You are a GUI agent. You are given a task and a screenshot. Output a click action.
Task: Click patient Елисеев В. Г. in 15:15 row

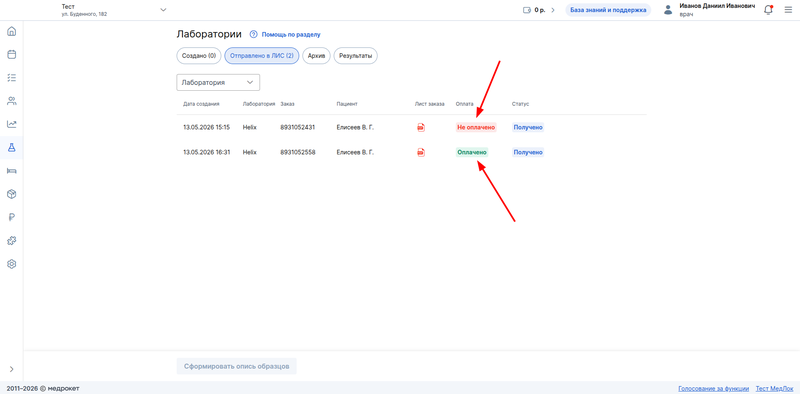point(355,128)
